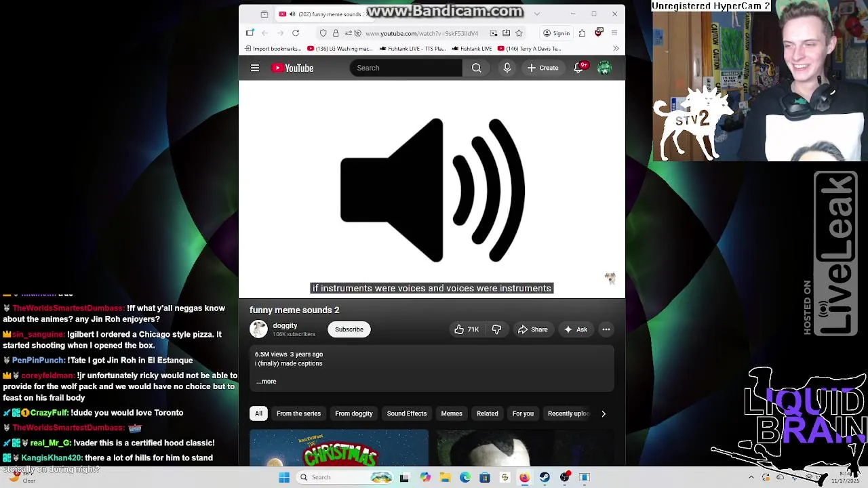Open the list all tabs dropdown chevron
This screenshot has width=868, height=488.
(537, 14)
